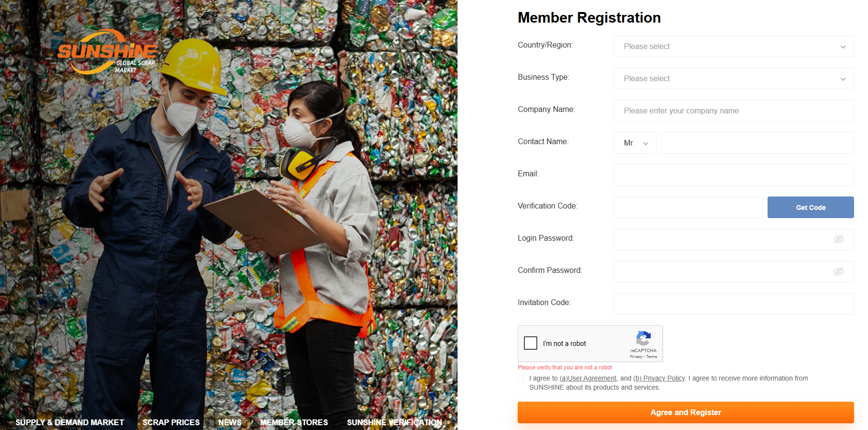This screenshot has height=430, width=868.
Task: Open the Member Stores menu item
Action: (294, 422)
